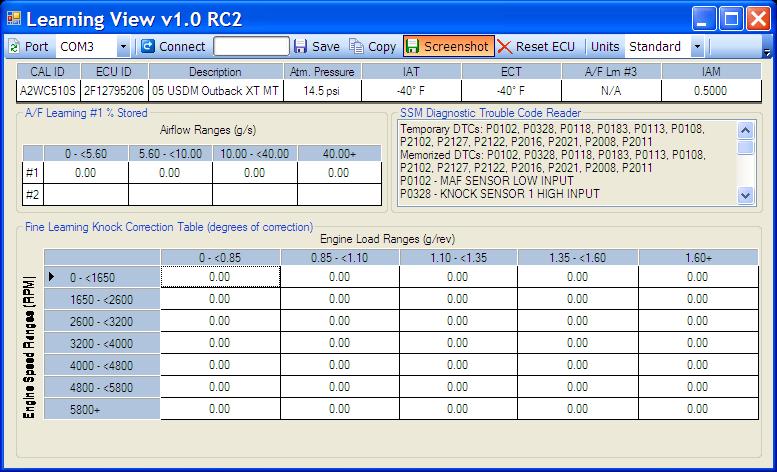Screen dimensions: 777x472
Task: Click the text field next to Connect
Action: [251, 47]
